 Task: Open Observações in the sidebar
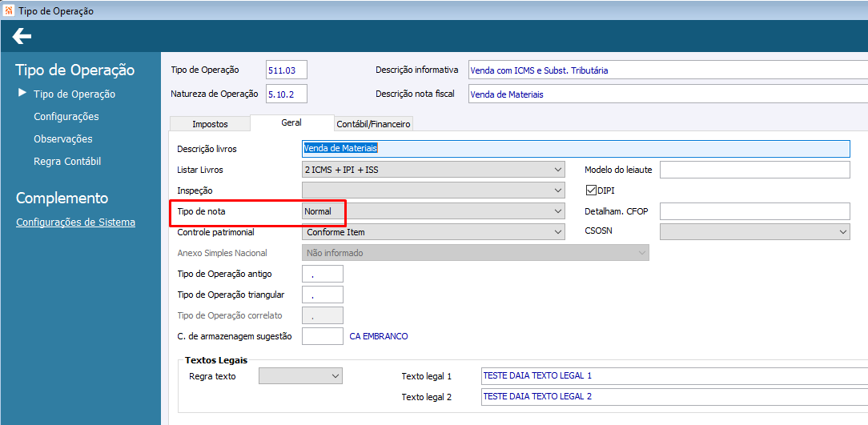[x=63, y=139]
